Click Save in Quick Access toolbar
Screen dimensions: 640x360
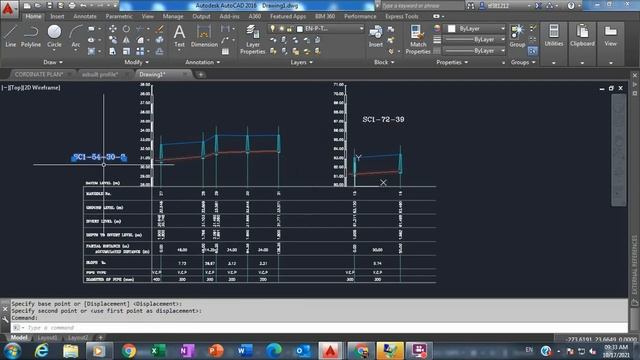tap(49, 6)
